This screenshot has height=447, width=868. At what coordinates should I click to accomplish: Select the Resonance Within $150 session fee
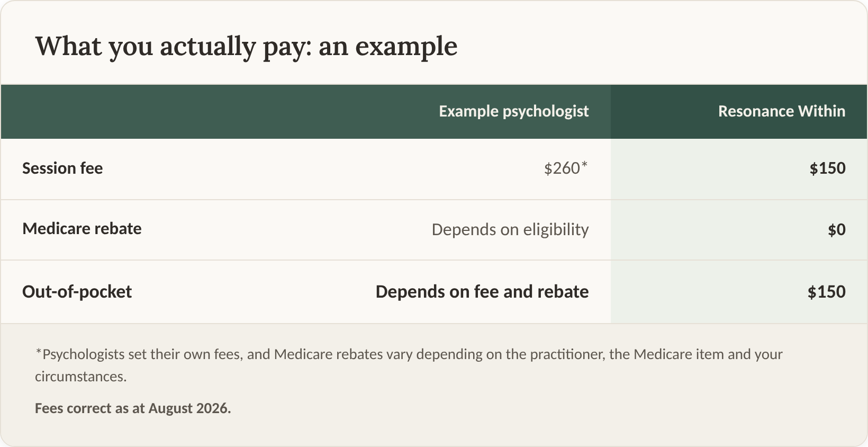point(828,168)
